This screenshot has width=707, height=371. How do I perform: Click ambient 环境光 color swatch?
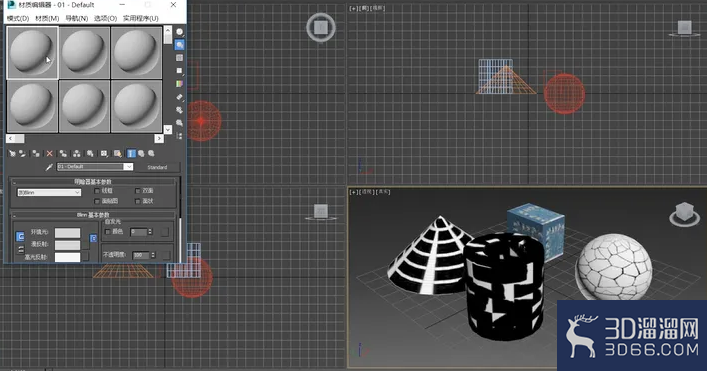pos(67,233)
